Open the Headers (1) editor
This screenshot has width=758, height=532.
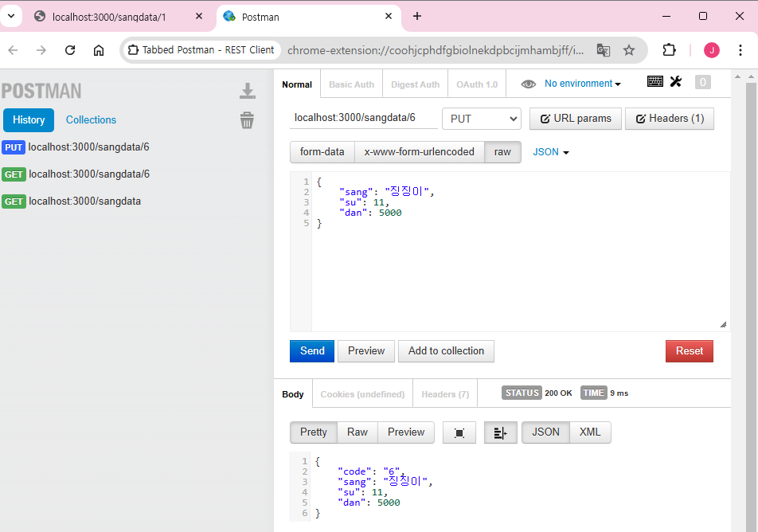click(669, 119)
